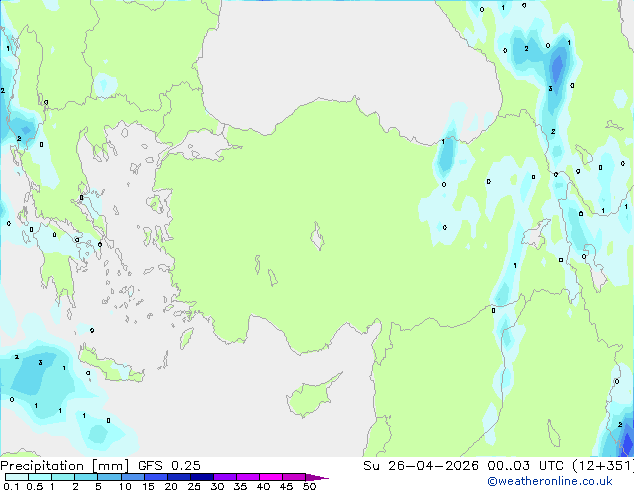
Task: Click the "GFS 0.25" model label
Action: [x=169, y=466]
